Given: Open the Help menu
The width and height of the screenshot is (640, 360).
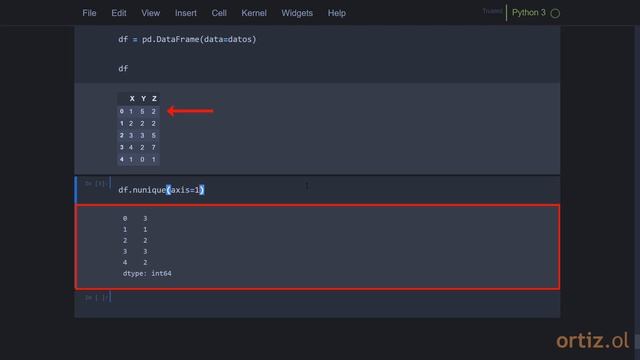Looking at the screenshot, I should tap(337, 13).
